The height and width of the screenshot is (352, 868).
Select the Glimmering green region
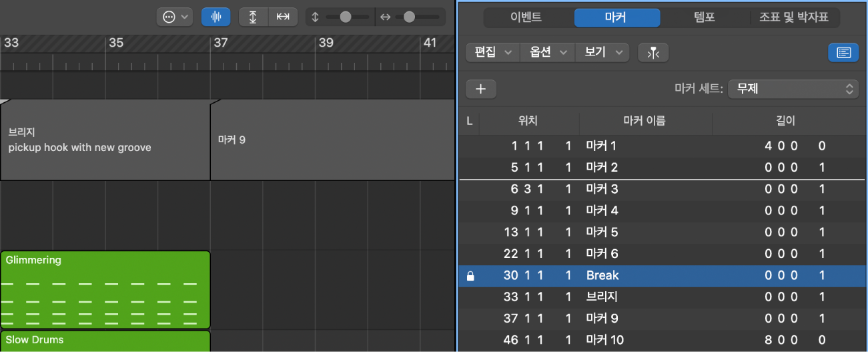(x=105, y=289)
